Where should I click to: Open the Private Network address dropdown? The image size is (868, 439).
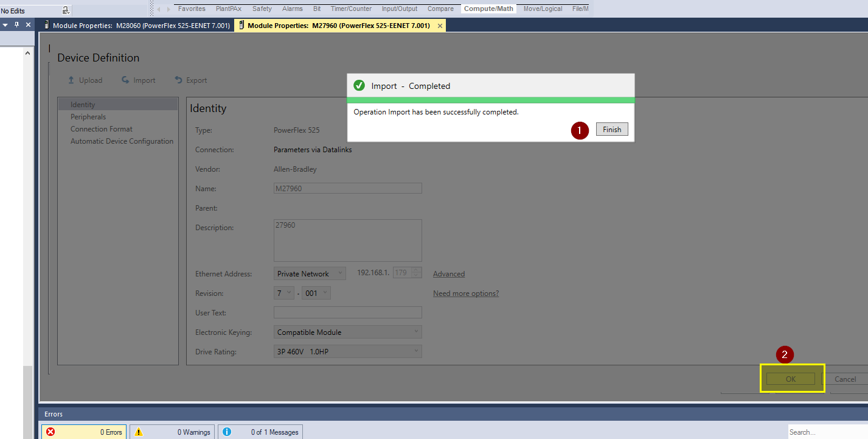(310, 273)
